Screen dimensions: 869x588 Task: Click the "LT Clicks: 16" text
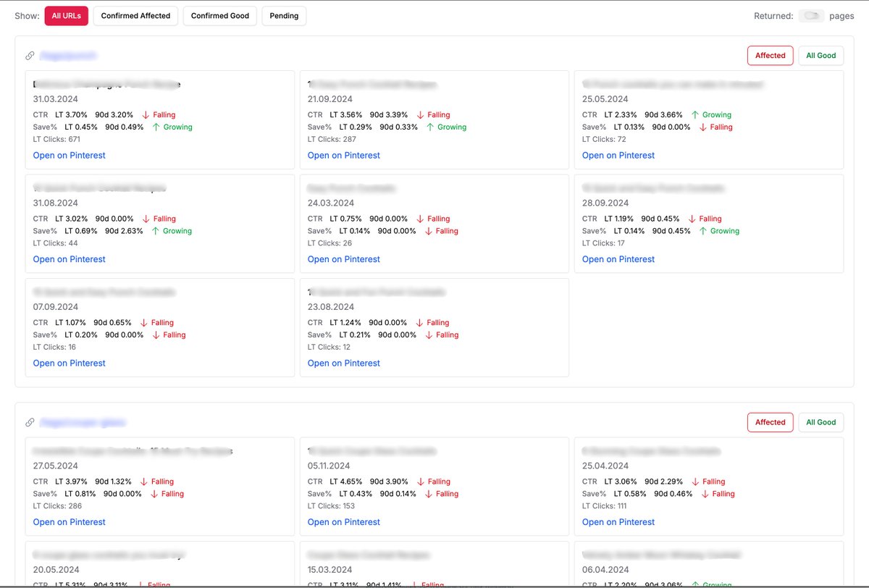click(54, 348)
